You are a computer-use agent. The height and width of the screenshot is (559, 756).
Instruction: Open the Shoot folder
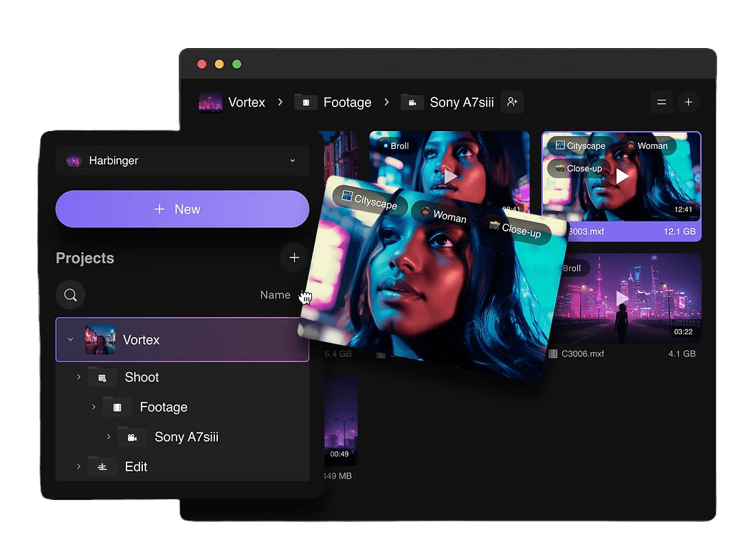pyautogui.click(x=142, y=377)
